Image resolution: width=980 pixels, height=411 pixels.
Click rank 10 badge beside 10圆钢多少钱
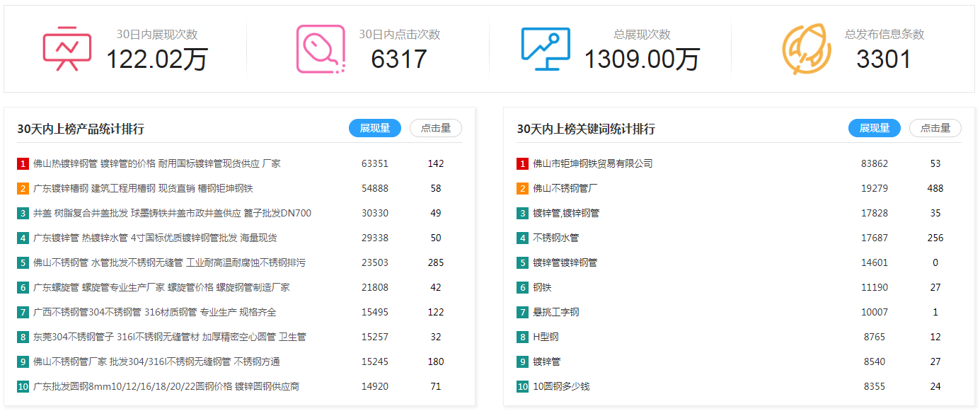523,387
